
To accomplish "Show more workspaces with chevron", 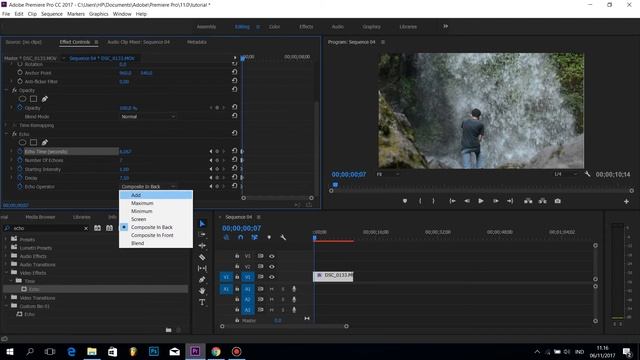I will (x=445, y=27).
